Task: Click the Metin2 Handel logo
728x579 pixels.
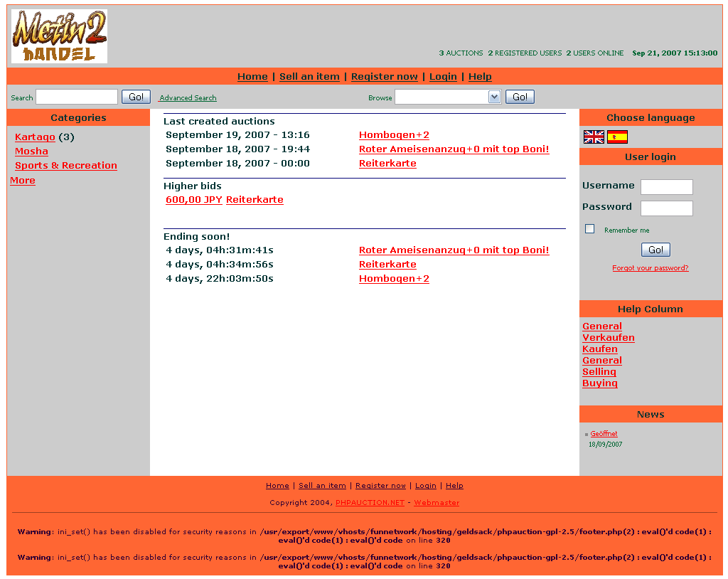Action: point(59,36)
